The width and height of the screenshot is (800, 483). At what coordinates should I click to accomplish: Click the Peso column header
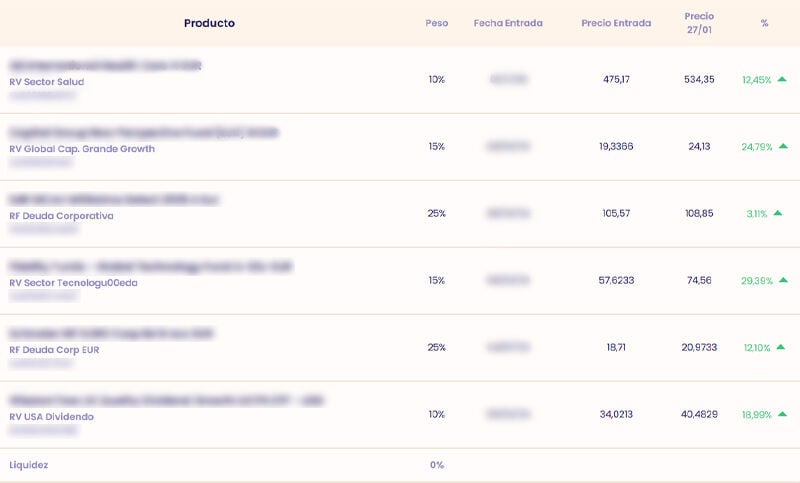pos(437,23)
